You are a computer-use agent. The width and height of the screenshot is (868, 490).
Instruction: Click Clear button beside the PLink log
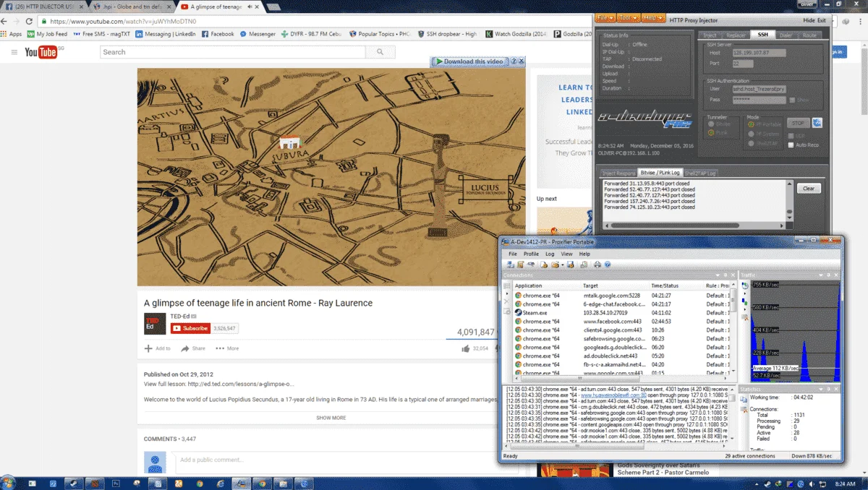coord(809,189)
